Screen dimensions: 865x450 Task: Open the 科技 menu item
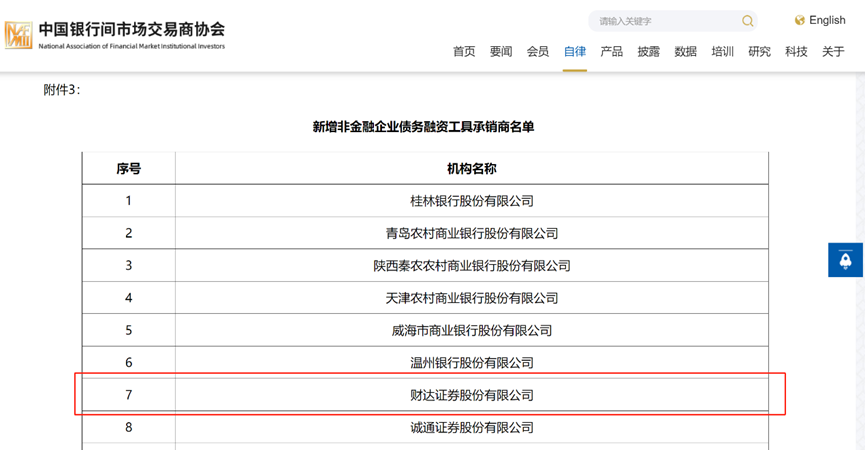797,51
